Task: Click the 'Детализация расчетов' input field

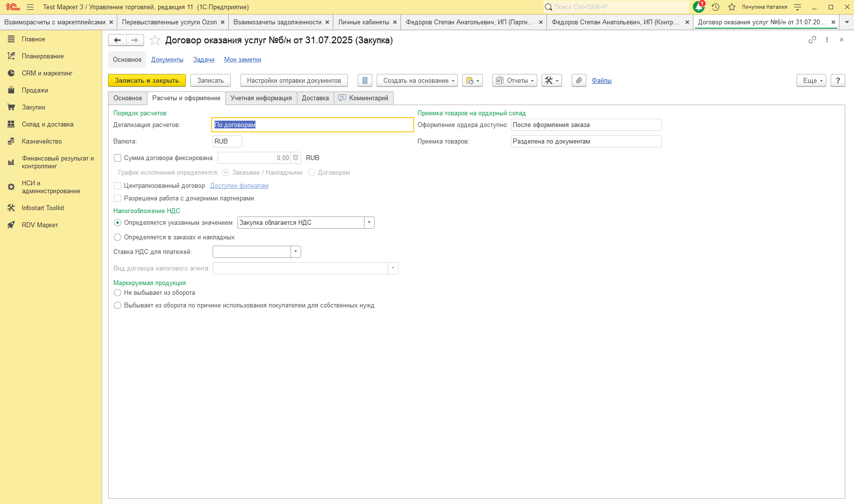Action: pos(312,125)
